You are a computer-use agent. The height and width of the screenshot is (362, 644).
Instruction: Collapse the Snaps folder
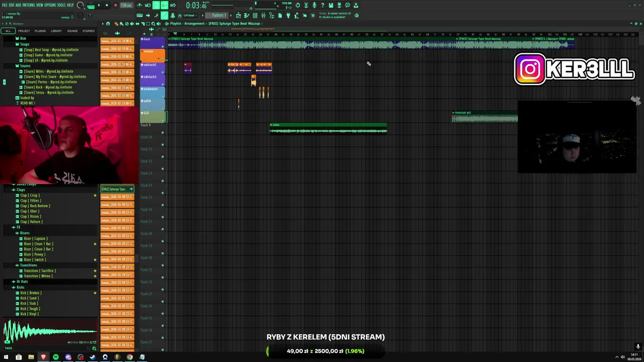pos(25,44)
